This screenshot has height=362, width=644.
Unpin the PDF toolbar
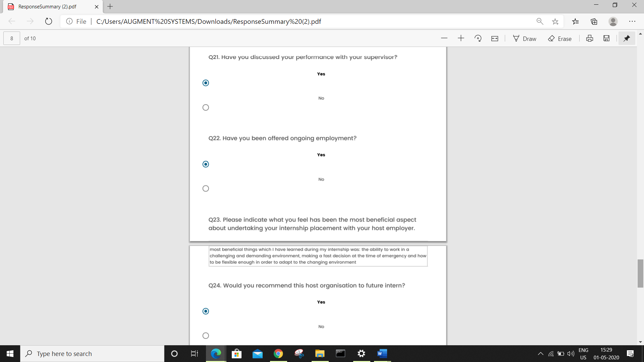point(627,38)
